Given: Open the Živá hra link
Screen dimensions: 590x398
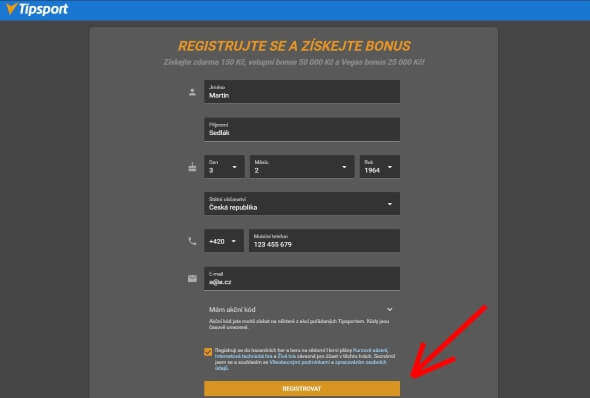Looking at the screenshot, I should (x=287, y=356).
